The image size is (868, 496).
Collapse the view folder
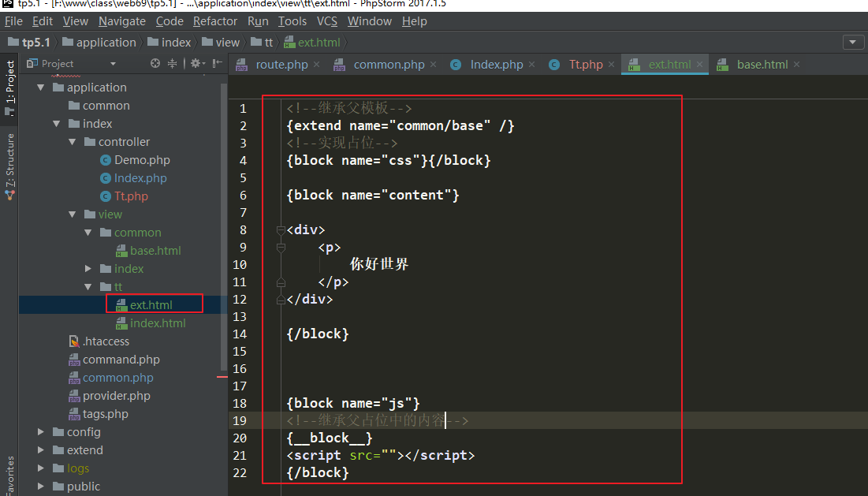(x=72, y=214)
